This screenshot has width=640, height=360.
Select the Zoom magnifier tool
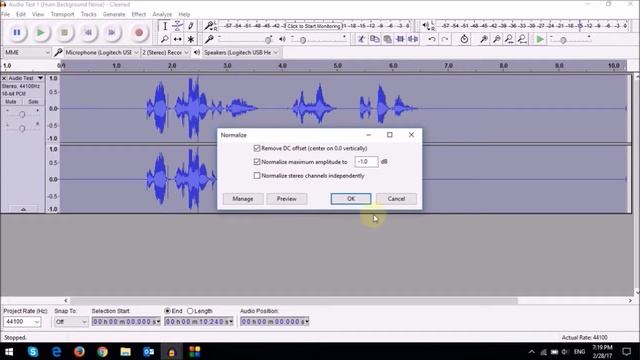tap(165, 39)
